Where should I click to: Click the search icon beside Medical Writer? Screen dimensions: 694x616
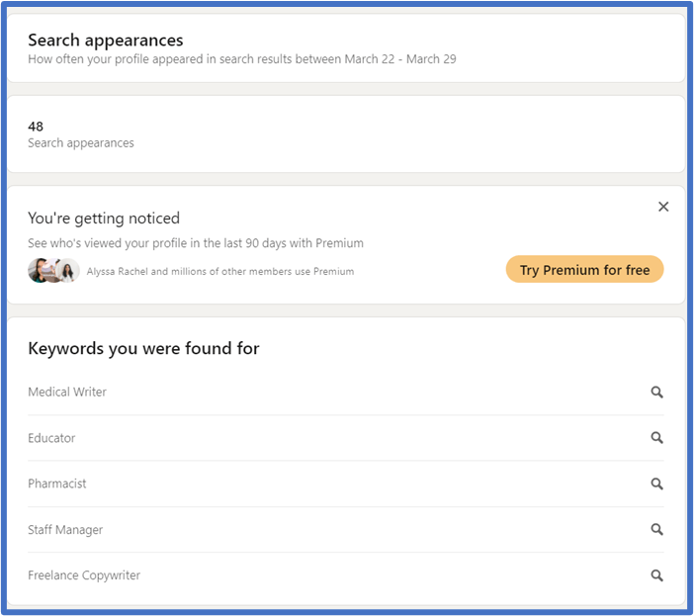pyautogui.click(x=656, y=393)
